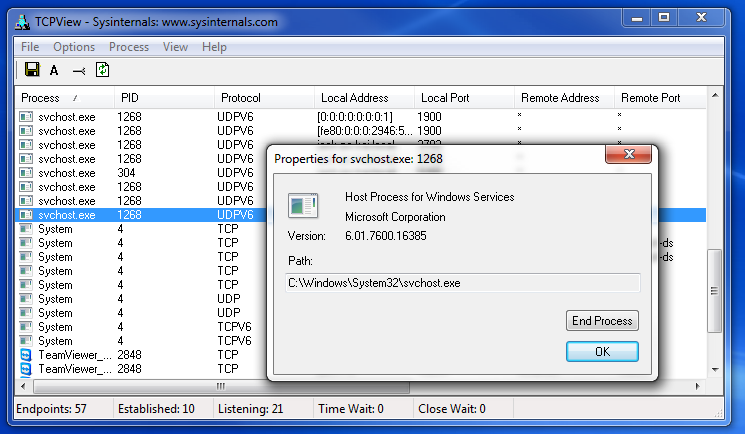
Task: Sort by the Remote Port column header
Action: point(660,98)
